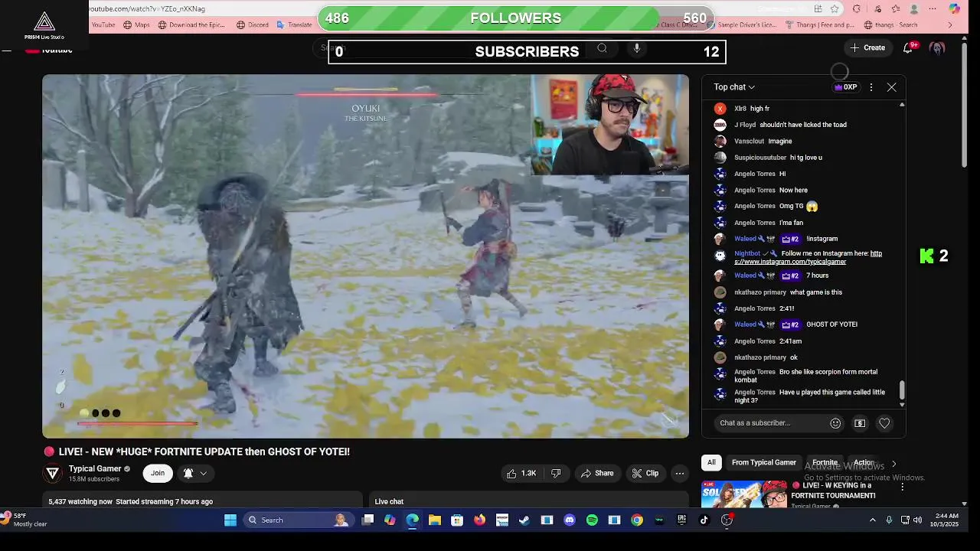Click the Clip button
The width and height of the screenshot is (980, 551).
pos(645,474)
